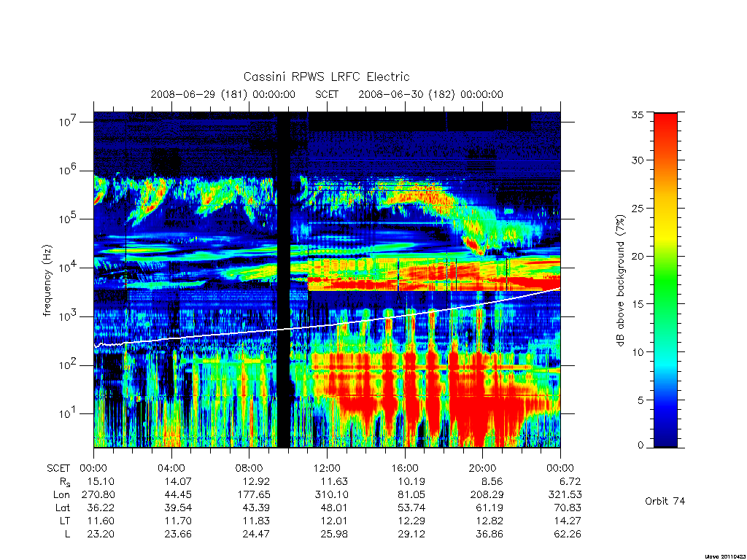
Task: Click the 10^5 frequency tick label
Action: [x=69, y=218]
